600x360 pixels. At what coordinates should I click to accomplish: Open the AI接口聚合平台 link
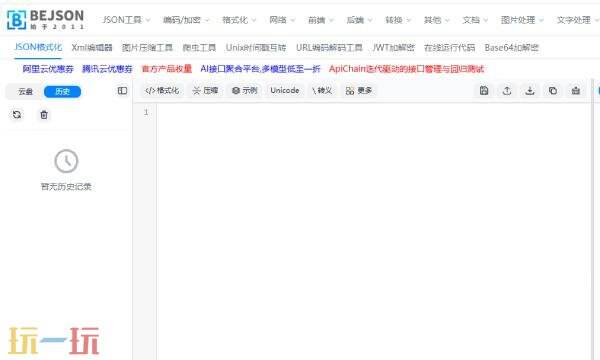click(260, 69)
